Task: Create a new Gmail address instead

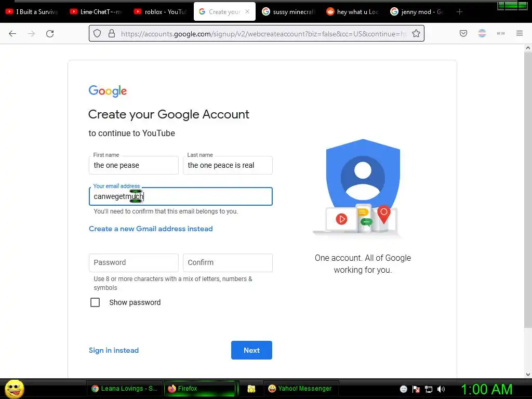Action: point(151,229)
